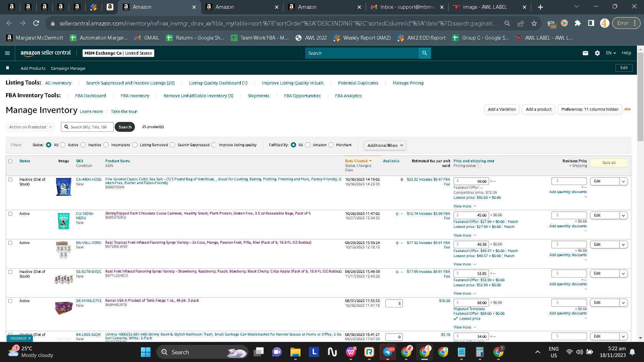Open browser tab list chevron
This screenshot has height=362, width=644.
(x=577, y=6)
